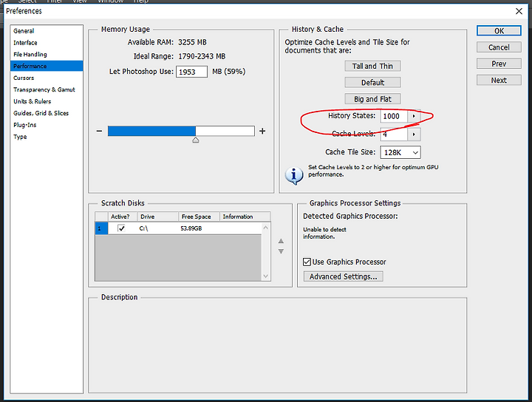Screen dimensions: 532x402
Task: Open Cache Tile Size dropdown
Action: 400,152
